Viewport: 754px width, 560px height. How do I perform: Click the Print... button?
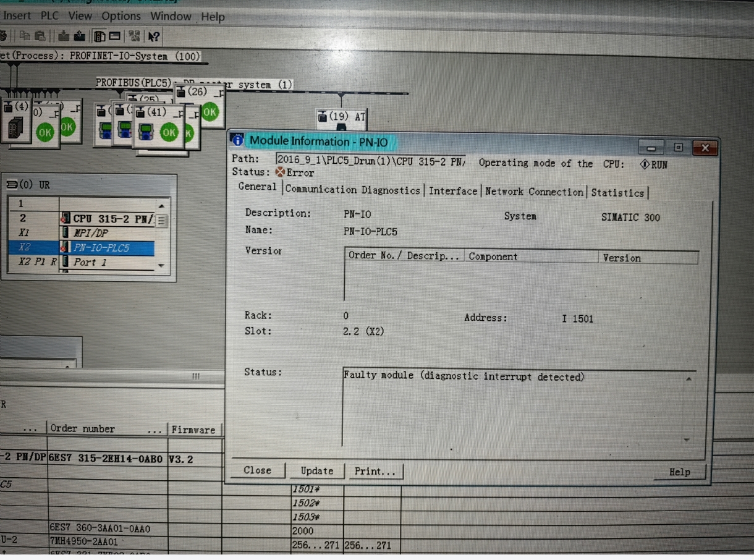[375, 472]
